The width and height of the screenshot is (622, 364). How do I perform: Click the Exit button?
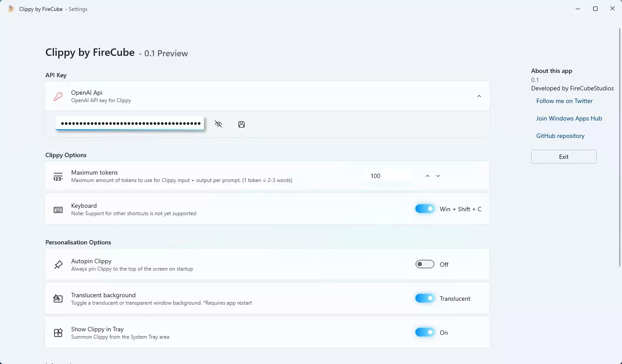[x=564, y=157]
